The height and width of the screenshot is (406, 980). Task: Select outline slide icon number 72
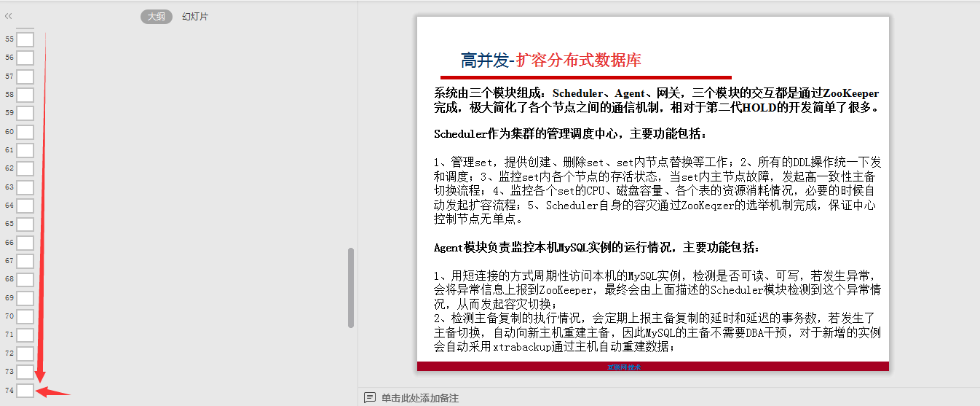[25, 354]
